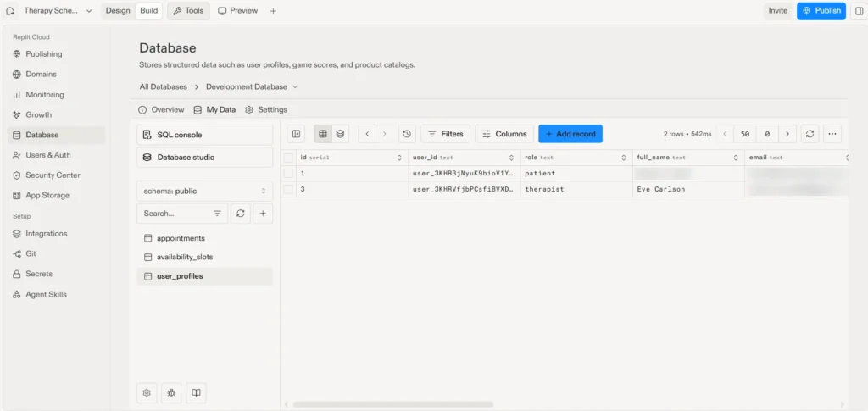Click the horizontal scrollbar under the table

tap(393, 404)
